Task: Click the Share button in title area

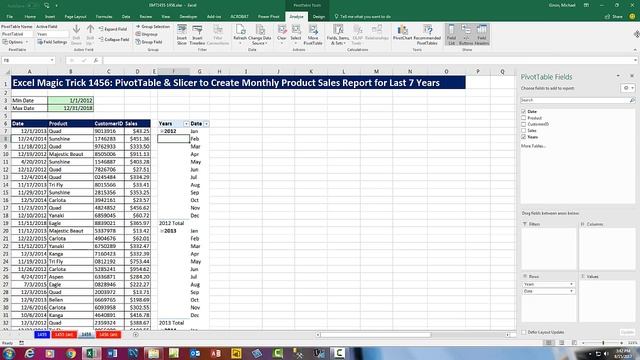Action: click(x=614, y=17)
